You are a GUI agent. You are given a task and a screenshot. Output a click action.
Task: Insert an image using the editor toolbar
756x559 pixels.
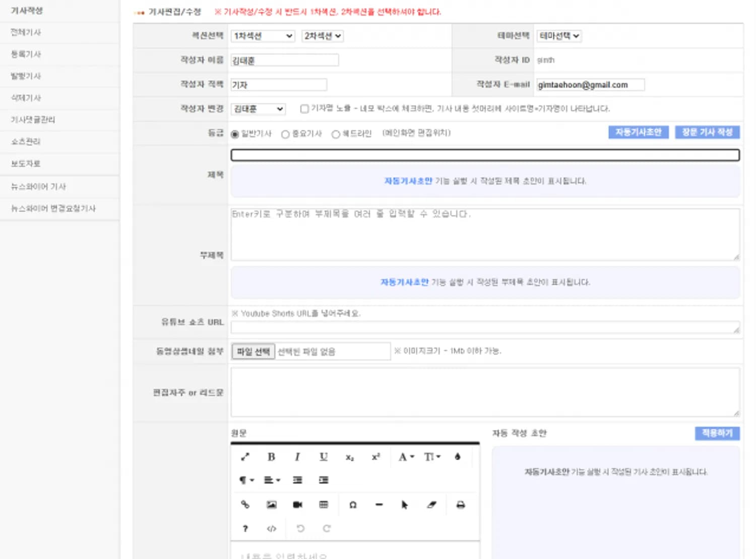click(271, 505)
